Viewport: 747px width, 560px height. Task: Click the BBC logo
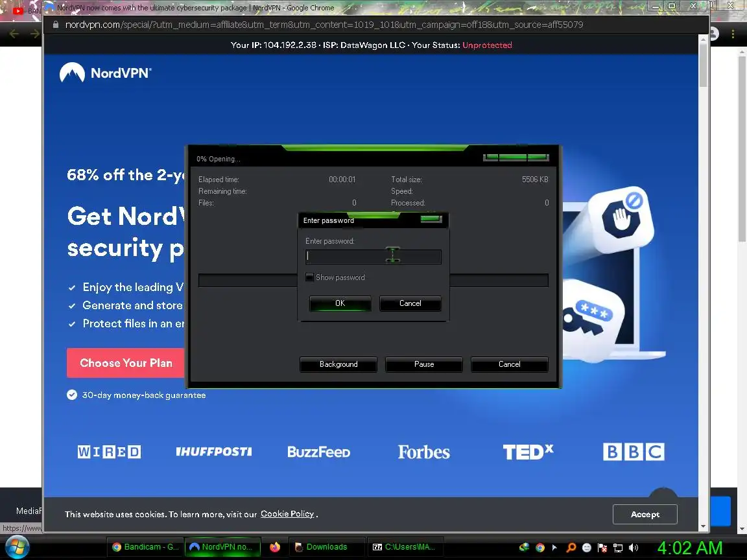[x=633, y=451]
